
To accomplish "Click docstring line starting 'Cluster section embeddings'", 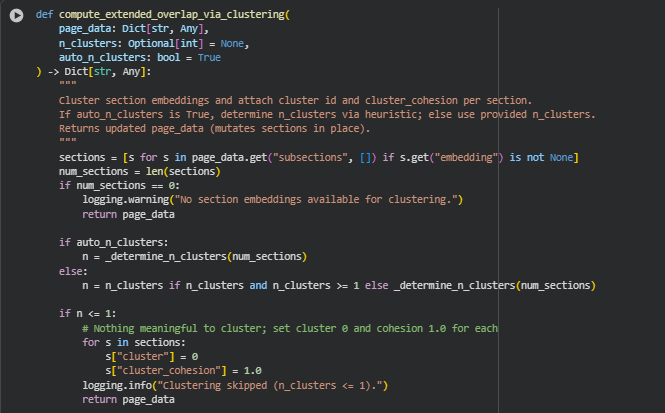I will 295,100.
